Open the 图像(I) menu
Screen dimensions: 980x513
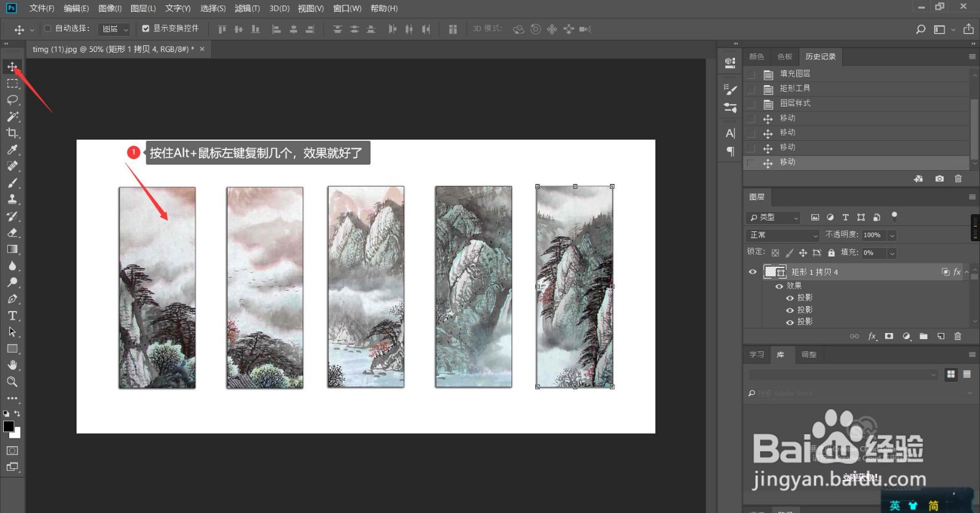click(x=110, y=9)
